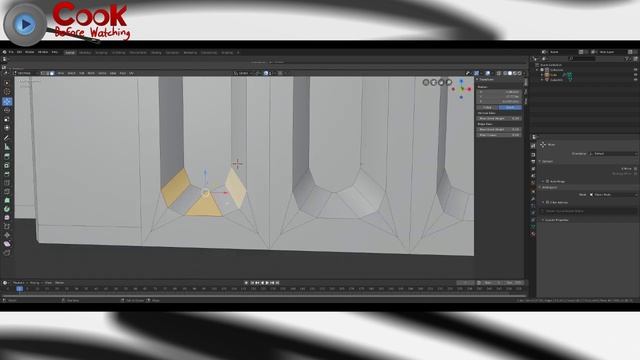Click the Median X value field
The width and height of the screenshot is (640, 360).
[499, 92]
